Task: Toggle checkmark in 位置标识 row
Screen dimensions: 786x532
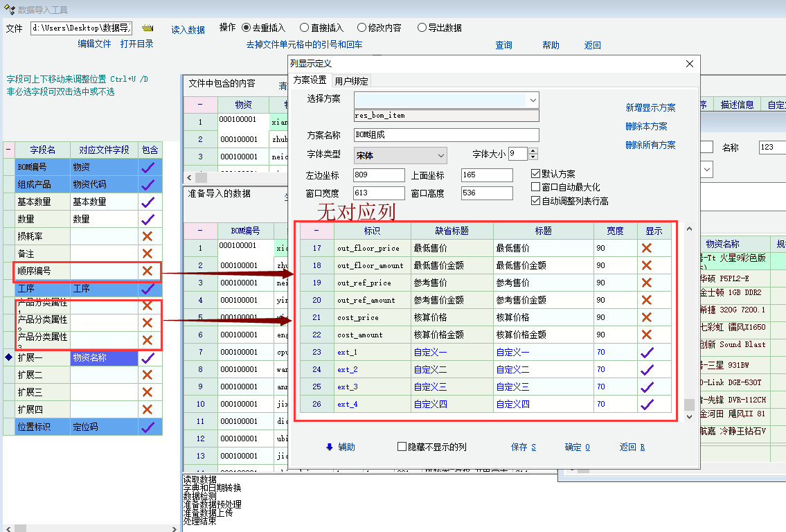Action: point(147,427)
